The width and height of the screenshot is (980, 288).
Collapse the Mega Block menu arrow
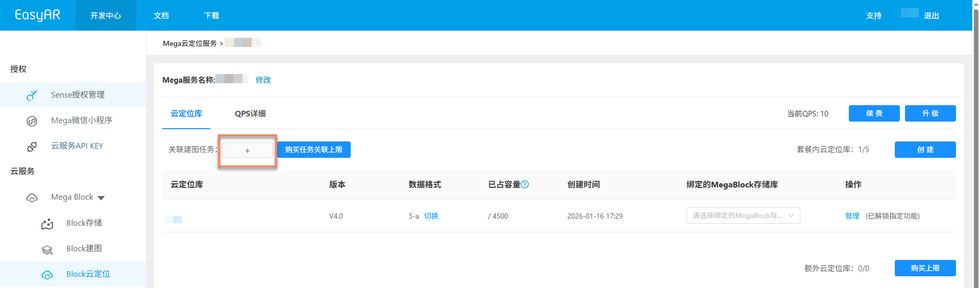tap(101, 198)
